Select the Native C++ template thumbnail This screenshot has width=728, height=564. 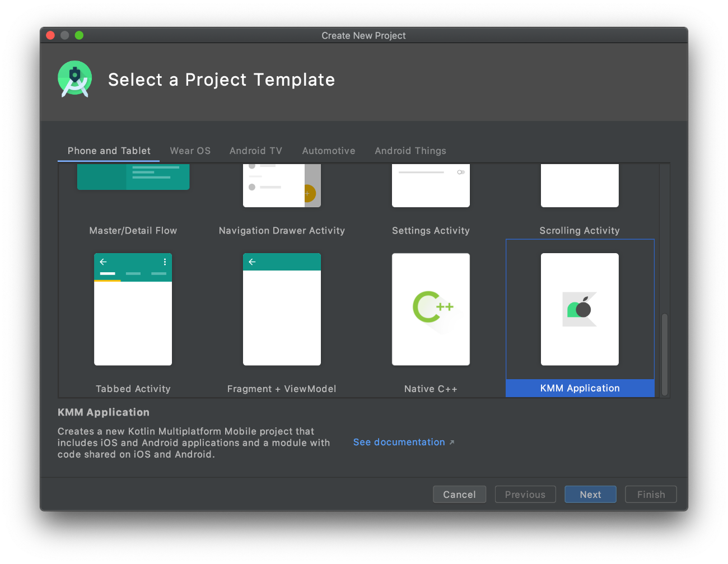pyautogui.click(x=431, y=309)
